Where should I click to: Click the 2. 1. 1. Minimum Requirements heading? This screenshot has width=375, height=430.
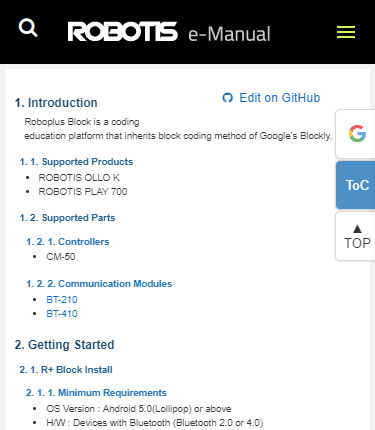pos(96,393)
